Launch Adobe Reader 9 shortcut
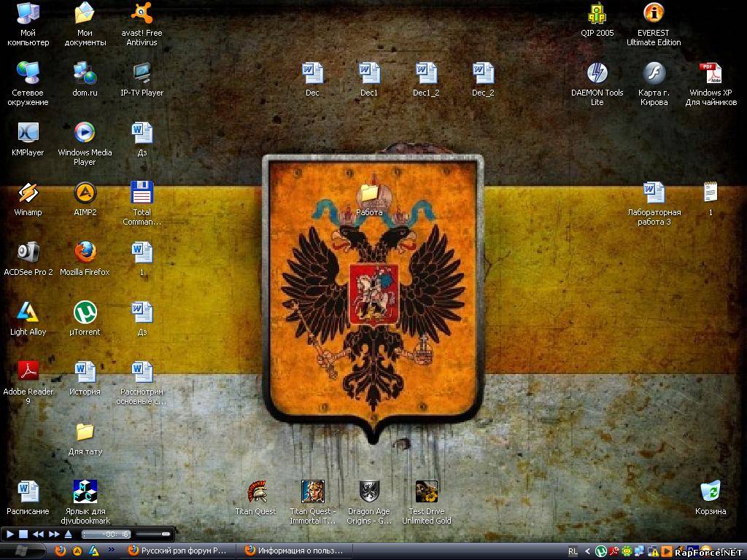This screenshot has height=560, width=747. (x=28, y=384)
